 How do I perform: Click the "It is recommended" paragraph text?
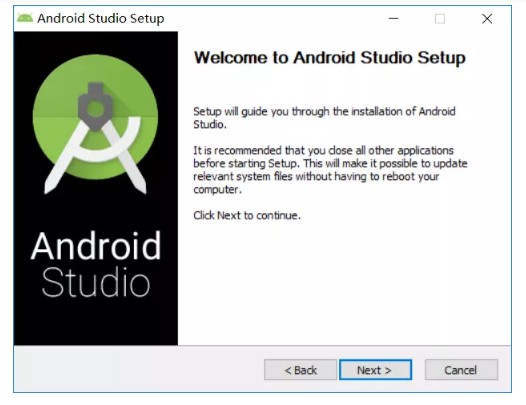(x=330, y=169)
